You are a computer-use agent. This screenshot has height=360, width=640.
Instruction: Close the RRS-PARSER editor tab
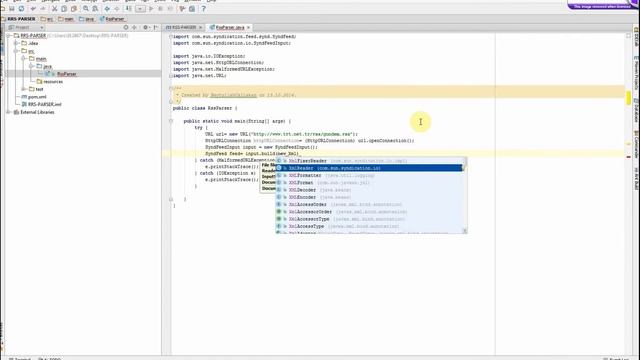coord(200,27)
